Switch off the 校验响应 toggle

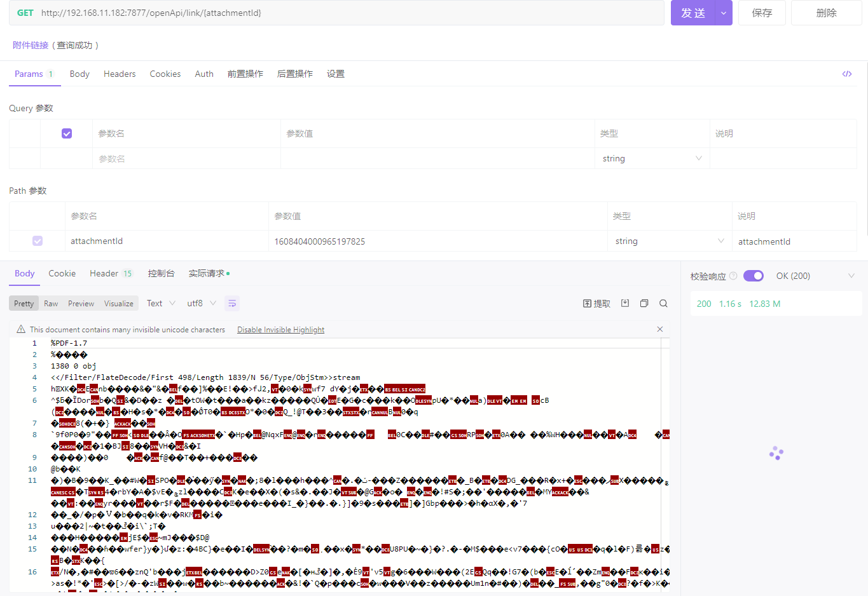754,276
